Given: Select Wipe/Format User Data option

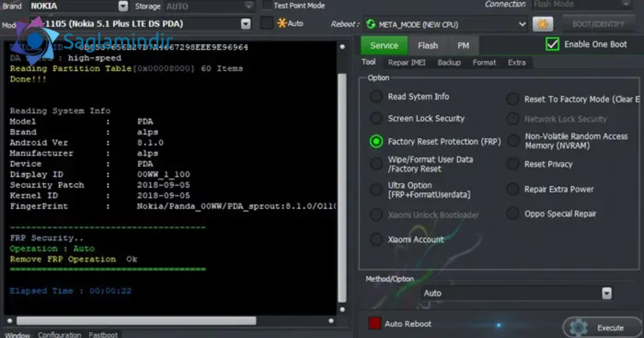Looking at the screenshot, I should 376,164.
